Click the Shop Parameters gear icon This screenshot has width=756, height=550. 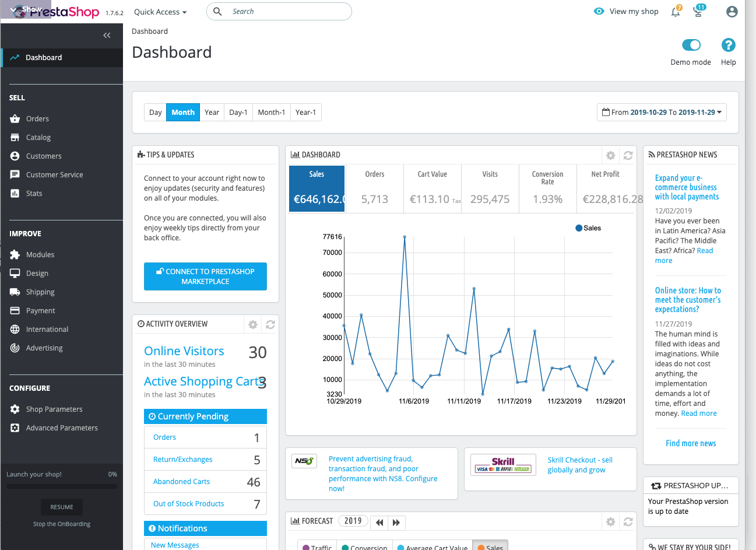click(x=15, y=409)
